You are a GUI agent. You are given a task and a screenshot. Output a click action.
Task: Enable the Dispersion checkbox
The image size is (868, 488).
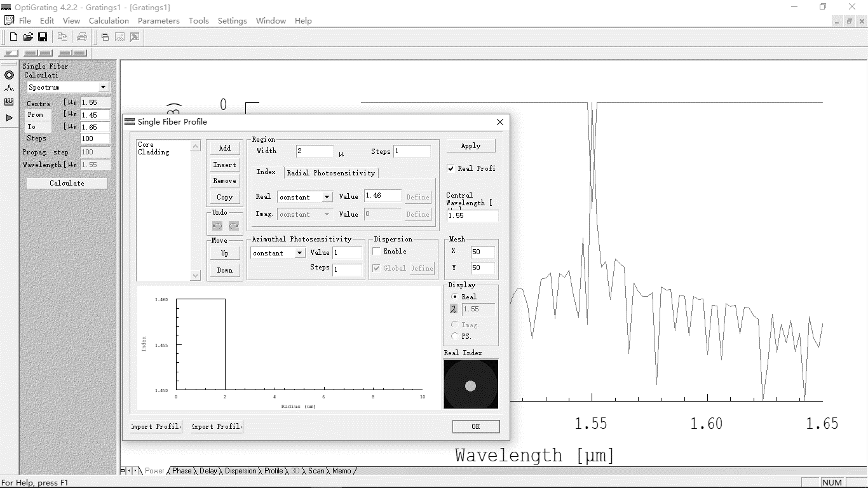[x=377, y=251]
